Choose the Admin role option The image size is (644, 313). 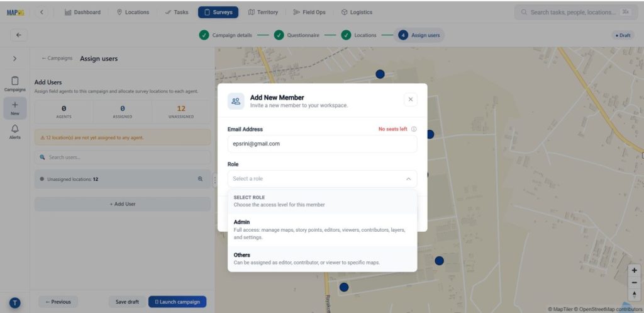(x=323, y=229)
